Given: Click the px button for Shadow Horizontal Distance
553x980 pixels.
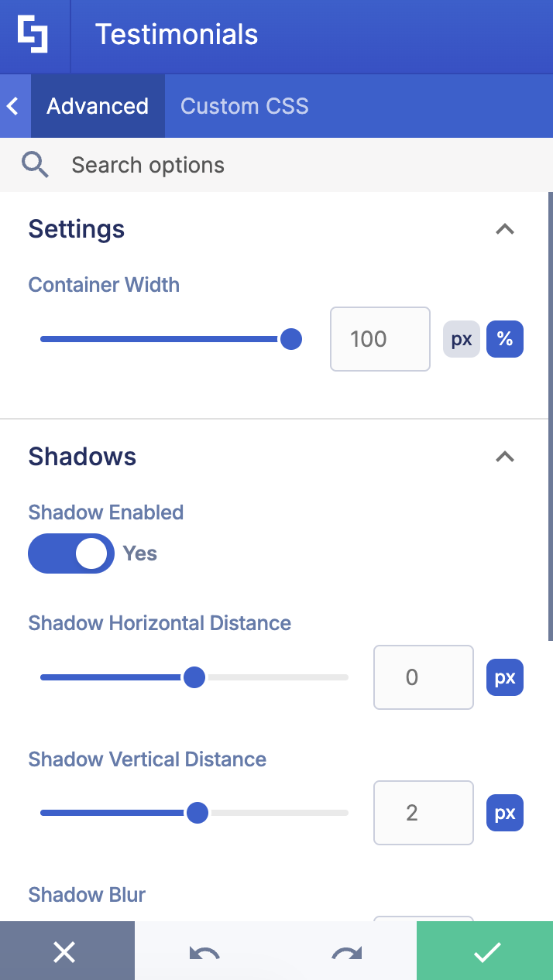Looking at the screenshot, I should tap(504, 677).
